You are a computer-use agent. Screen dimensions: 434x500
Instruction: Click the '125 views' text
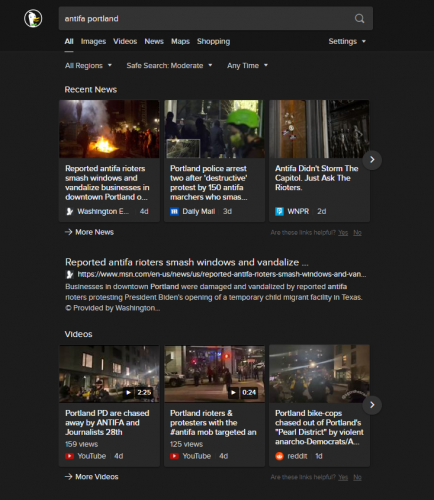[186, 444]
